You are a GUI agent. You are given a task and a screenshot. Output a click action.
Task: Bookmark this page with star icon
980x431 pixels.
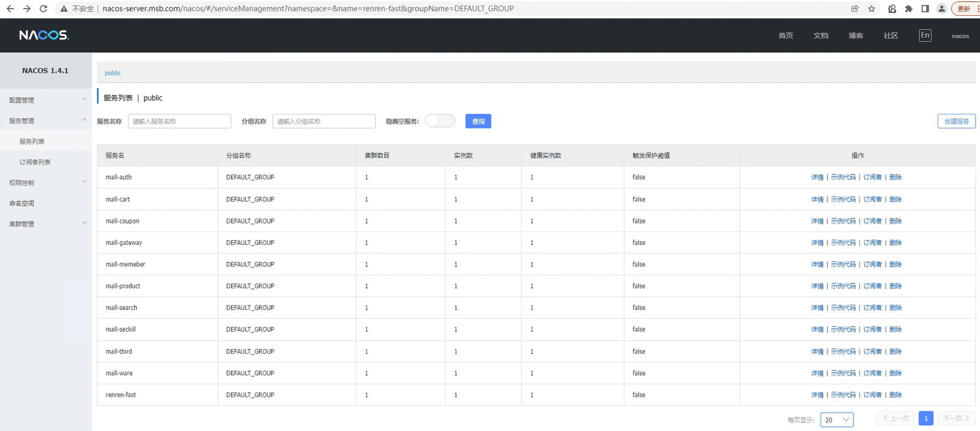tap(871, 9)
